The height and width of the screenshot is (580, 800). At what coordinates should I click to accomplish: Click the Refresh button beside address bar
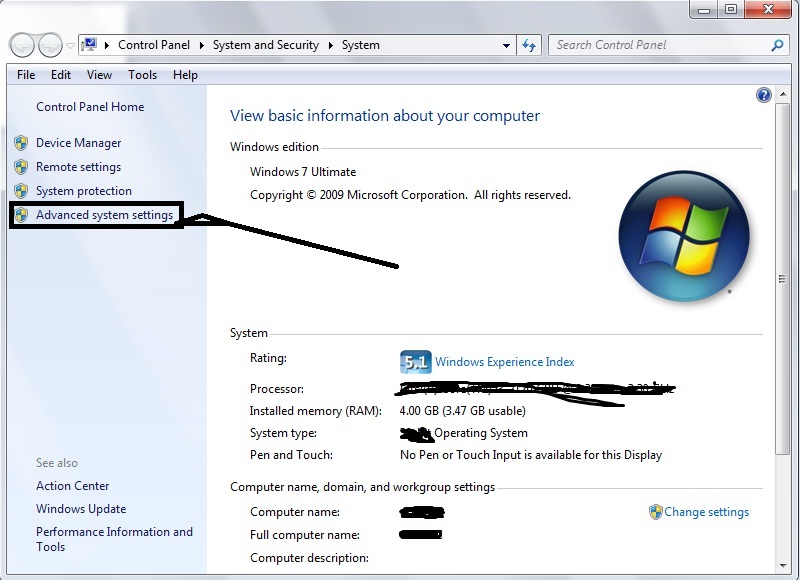click(x=529, y=45)
